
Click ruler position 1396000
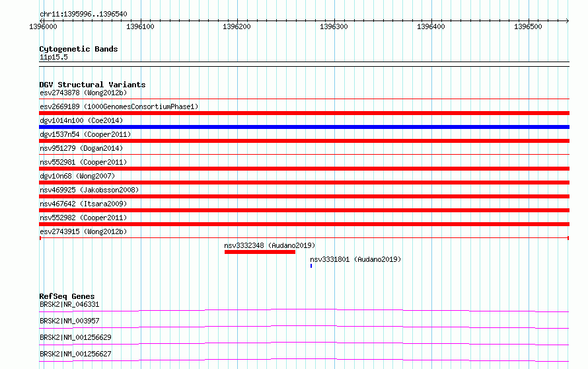[43, 26]
